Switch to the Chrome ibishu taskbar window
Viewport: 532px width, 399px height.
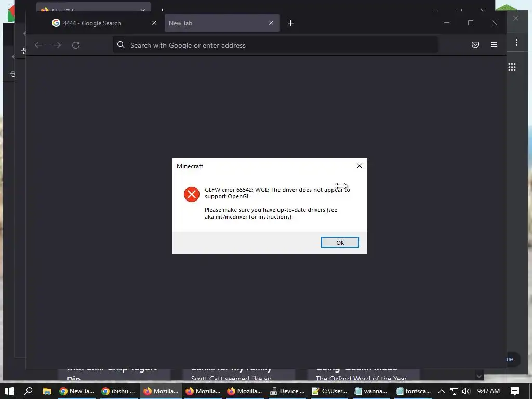point(119,391)
